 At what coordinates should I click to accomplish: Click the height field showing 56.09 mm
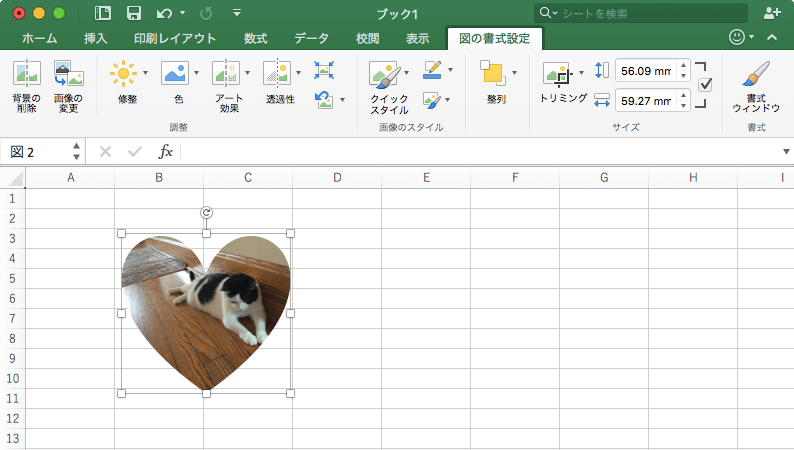pyautogui.click(x=647, y=71)
